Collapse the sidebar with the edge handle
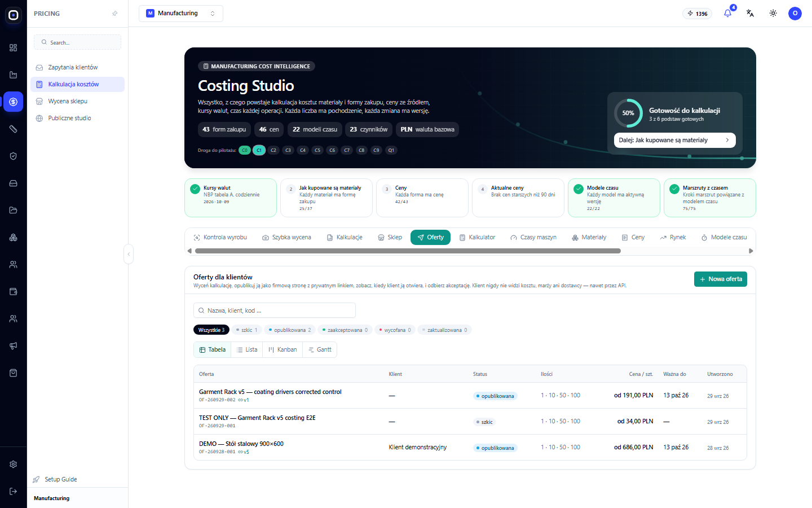Screen dimensions: 812x508 pos(129,254)
